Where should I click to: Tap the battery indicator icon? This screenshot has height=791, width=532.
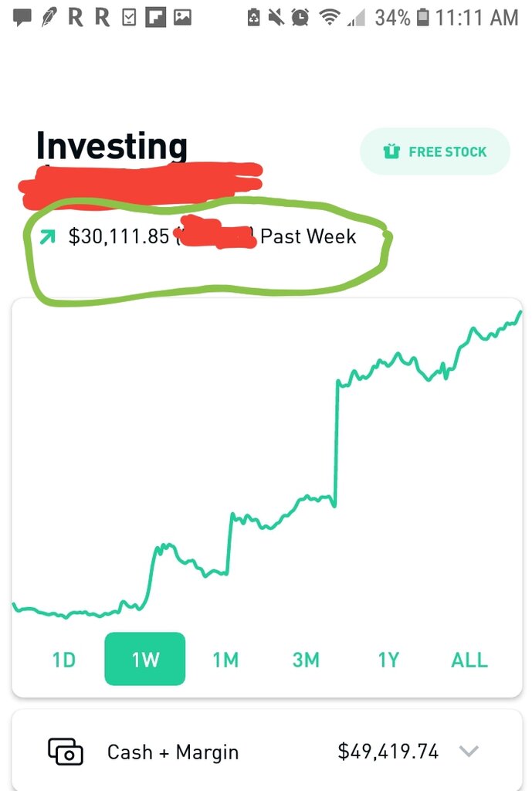[423, 18]
